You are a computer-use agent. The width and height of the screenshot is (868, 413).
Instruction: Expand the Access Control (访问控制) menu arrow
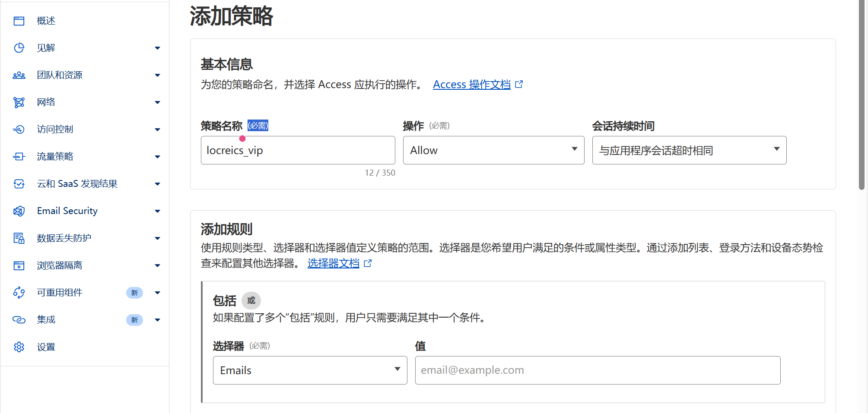pyautogui.click(x=157, y=129)
